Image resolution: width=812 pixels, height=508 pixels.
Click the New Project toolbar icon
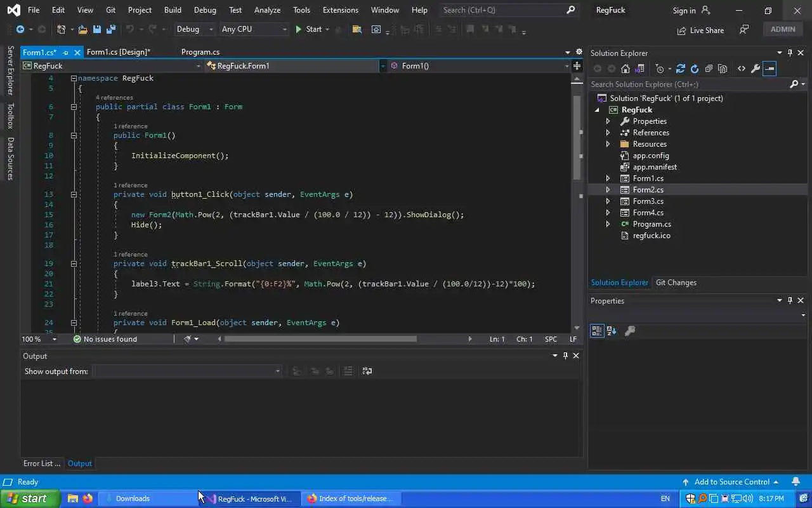61,29
